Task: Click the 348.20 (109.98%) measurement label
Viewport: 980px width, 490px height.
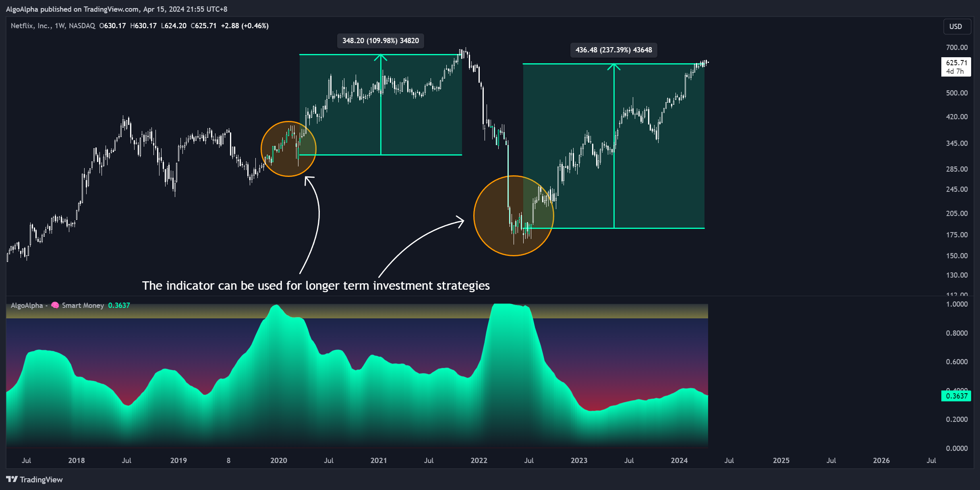Action: pyautogui.click(x=381, y=41)
